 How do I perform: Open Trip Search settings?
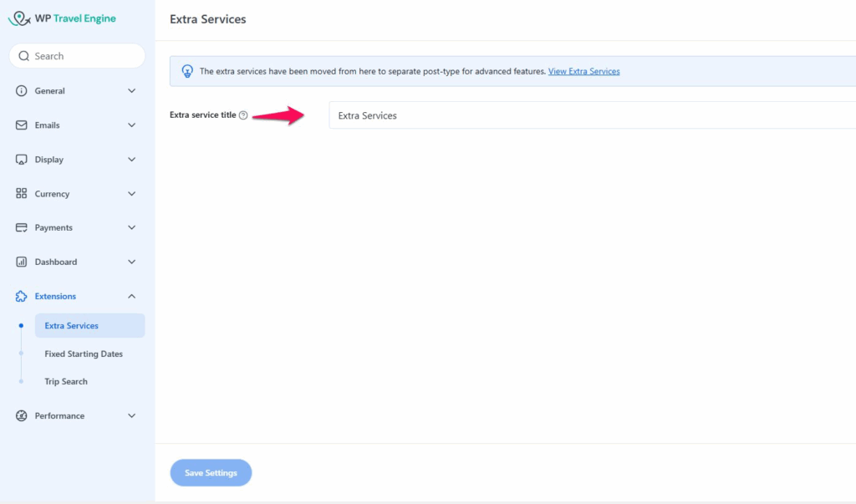click(x=66, y=381)
